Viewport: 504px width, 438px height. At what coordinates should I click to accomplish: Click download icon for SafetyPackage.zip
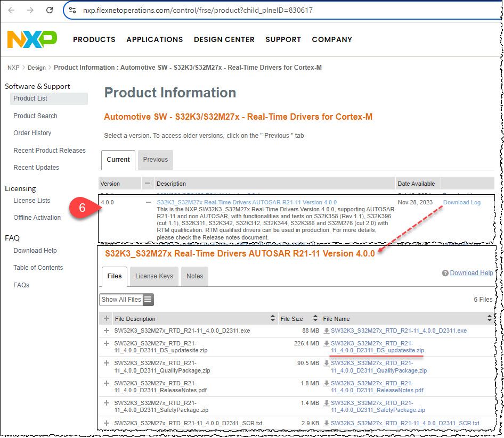point(326,403)
